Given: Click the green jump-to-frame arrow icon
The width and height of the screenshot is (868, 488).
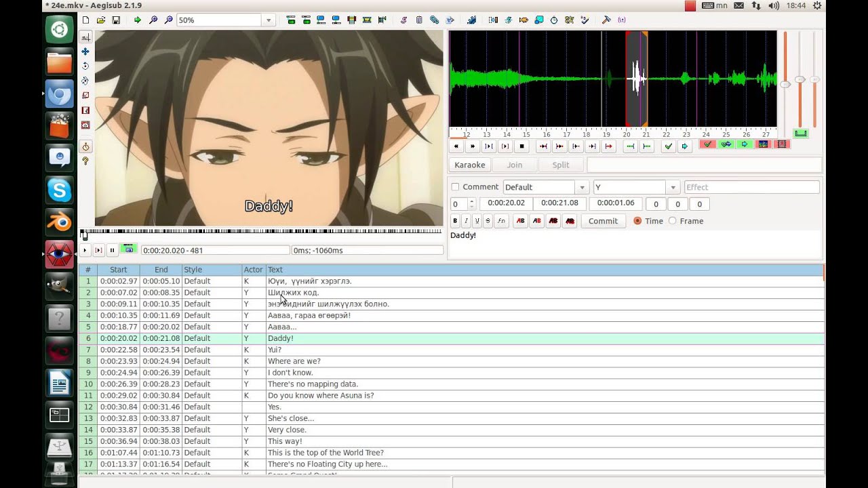Looking at the screenshot, I should tap(138, 20).
